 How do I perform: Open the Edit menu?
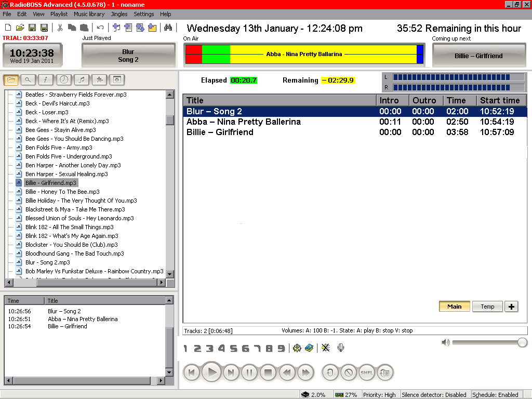point(22,14)
